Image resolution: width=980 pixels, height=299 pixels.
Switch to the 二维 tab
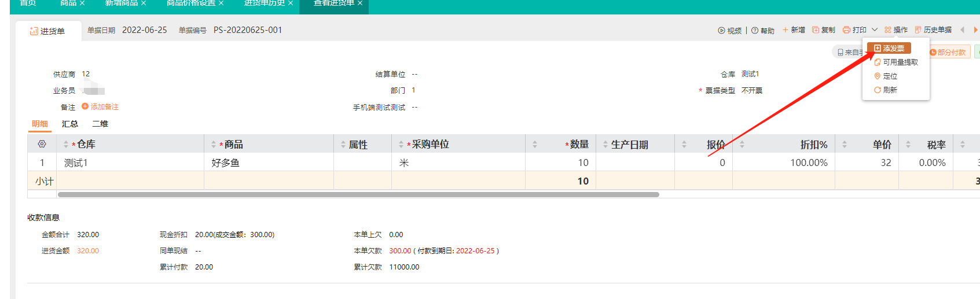[100, 124]
